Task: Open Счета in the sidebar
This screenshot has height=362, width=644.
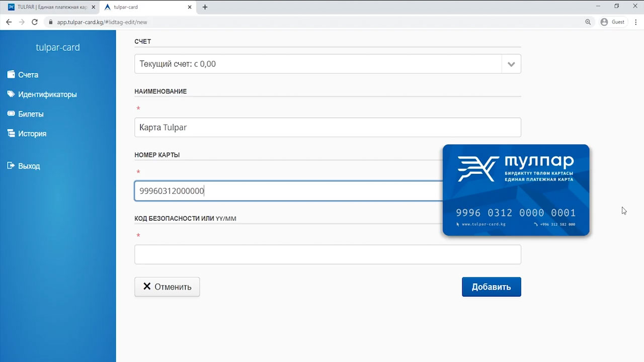Action: point(28,74)
